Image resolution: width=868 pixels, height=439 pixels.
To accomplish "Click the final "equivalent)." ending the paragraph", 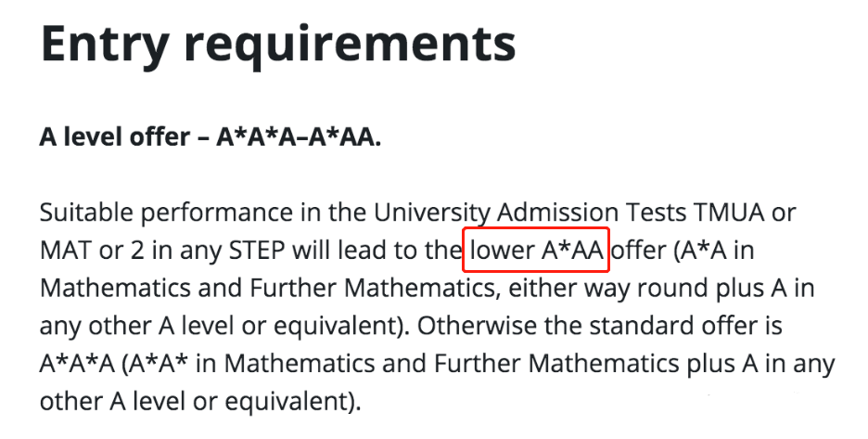I will pyautogui.click(x=292, y=402).
